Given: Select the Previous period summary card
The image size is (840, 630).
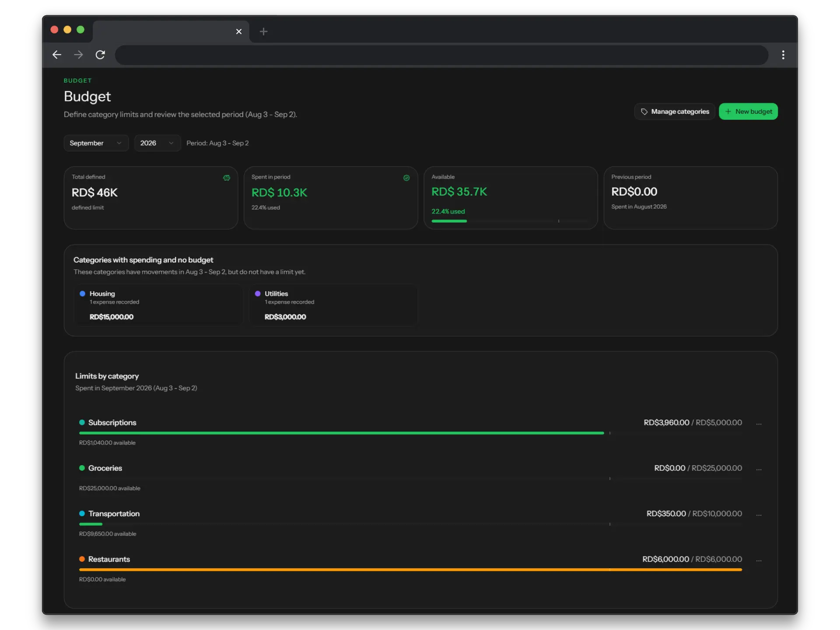Looking at the screenshot, I should click(690, 198).
